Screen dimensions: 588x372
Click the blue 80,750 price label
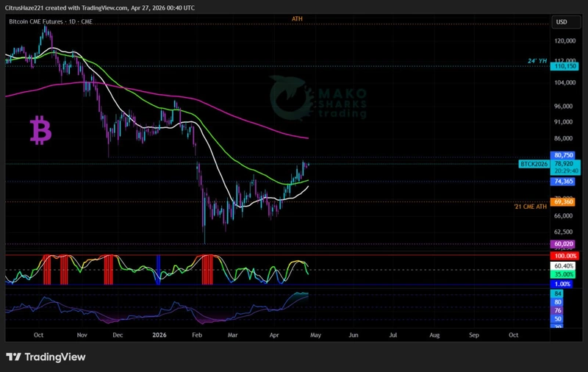coord(564,155)
